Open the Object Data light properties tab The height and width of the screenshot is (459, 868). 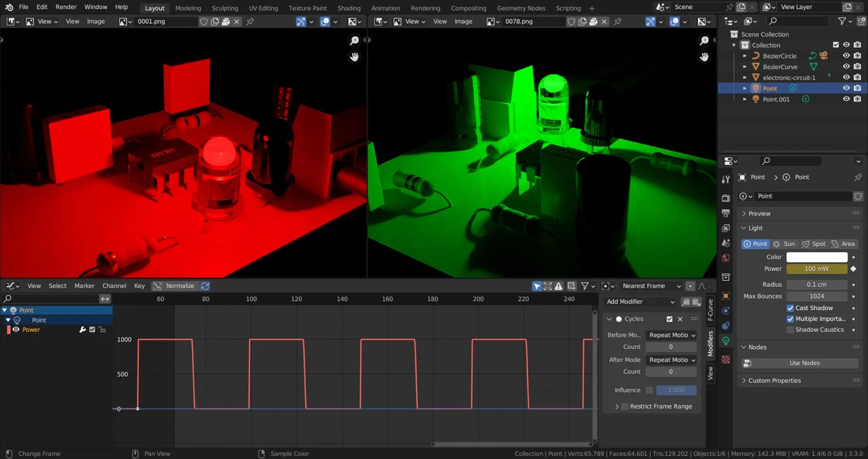pyautogui.click(x=726, y=341)
